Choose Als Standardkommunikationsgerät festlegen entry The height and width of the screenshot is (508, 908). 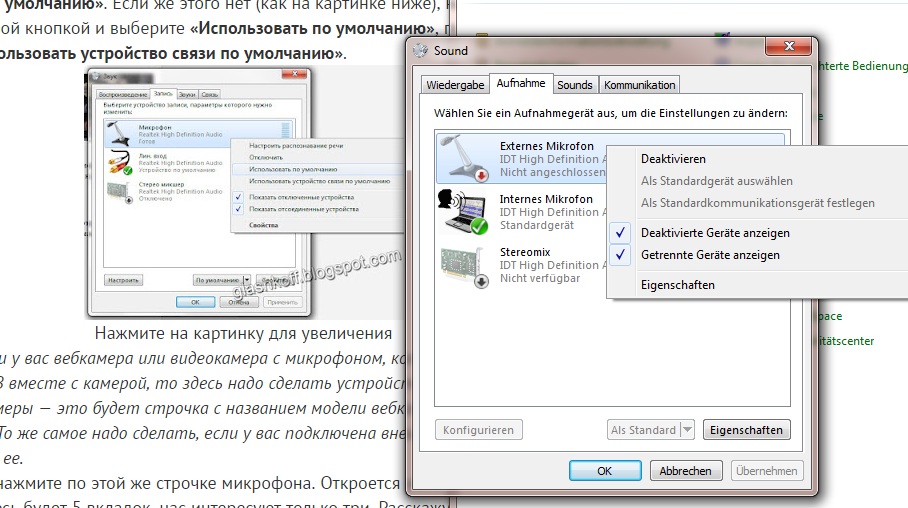pyautogui.click(x=757, y=203)
